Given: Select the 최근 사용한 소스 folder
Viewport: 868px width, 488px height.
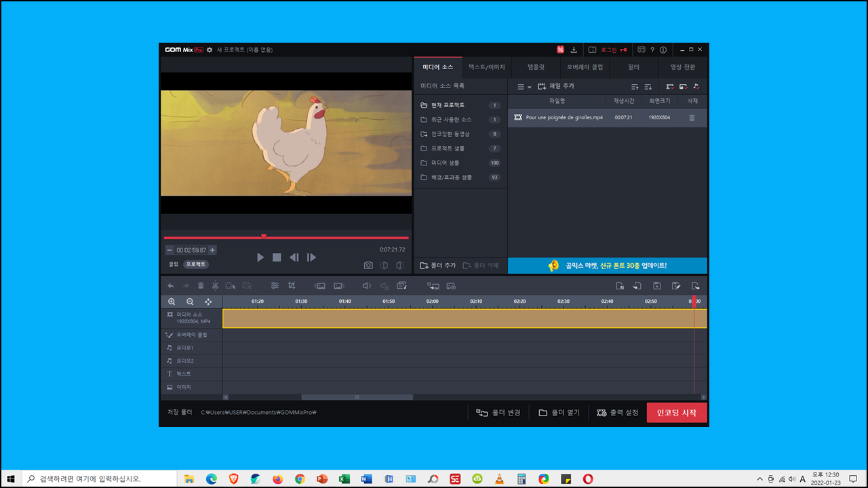Looking at the screenshot, I should coord(460,119).
